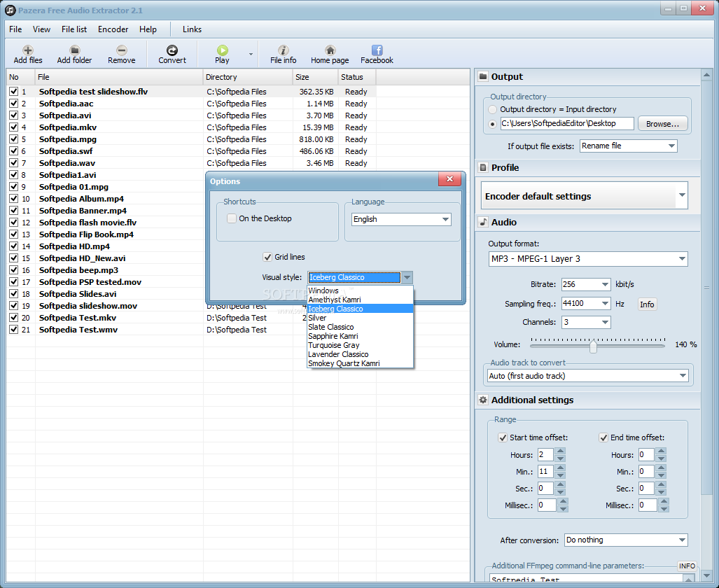The image size is (719, 588).
Task: Click the Additional settings gear icon
Action: (x=483, y=400)
